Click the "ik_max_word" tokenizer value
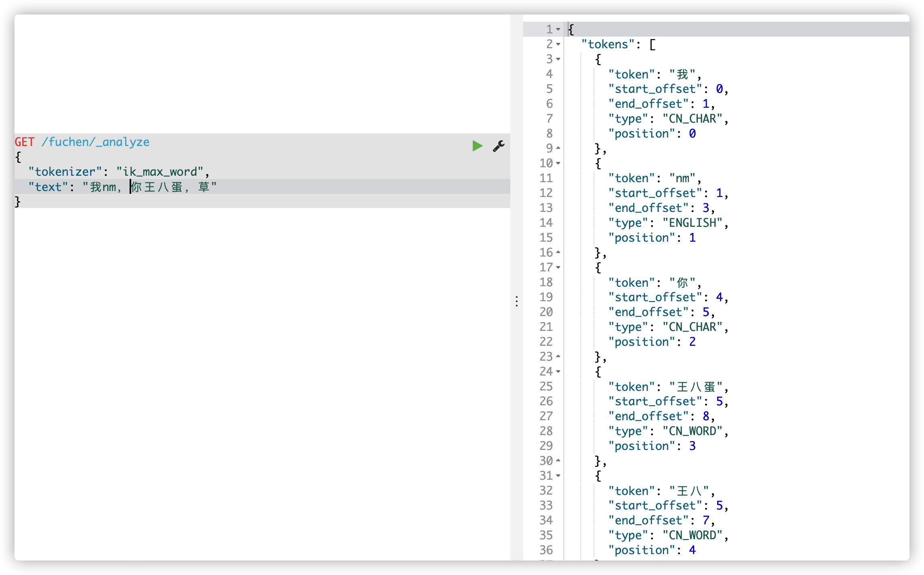Viewport: 924px width, 575px height. point(160,172)
